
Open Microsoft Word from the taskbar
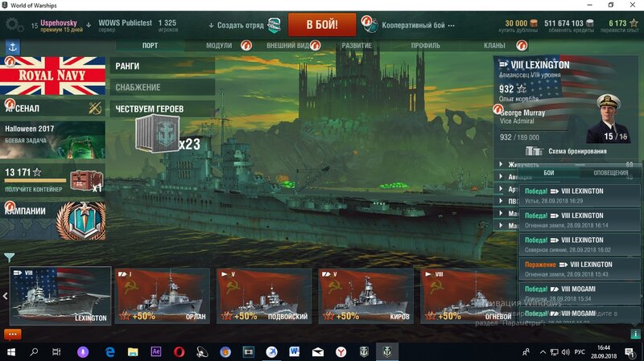click(x=294, y=351)
